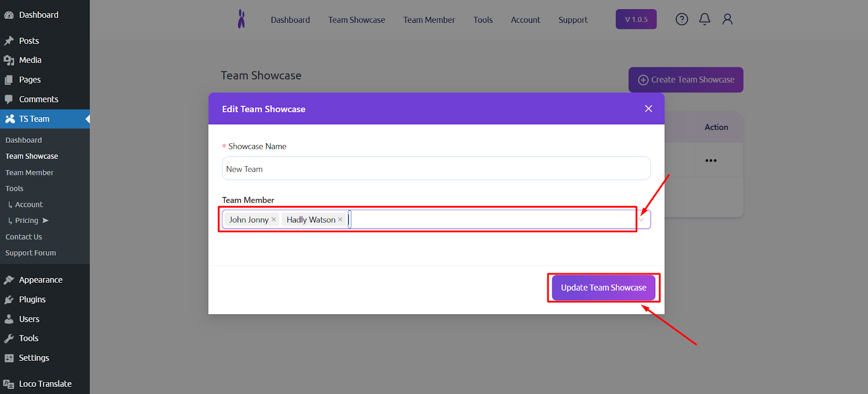Screen dimensions: 868x394
Task: Open the three-dot Action menu
Action: pos(711,161)
